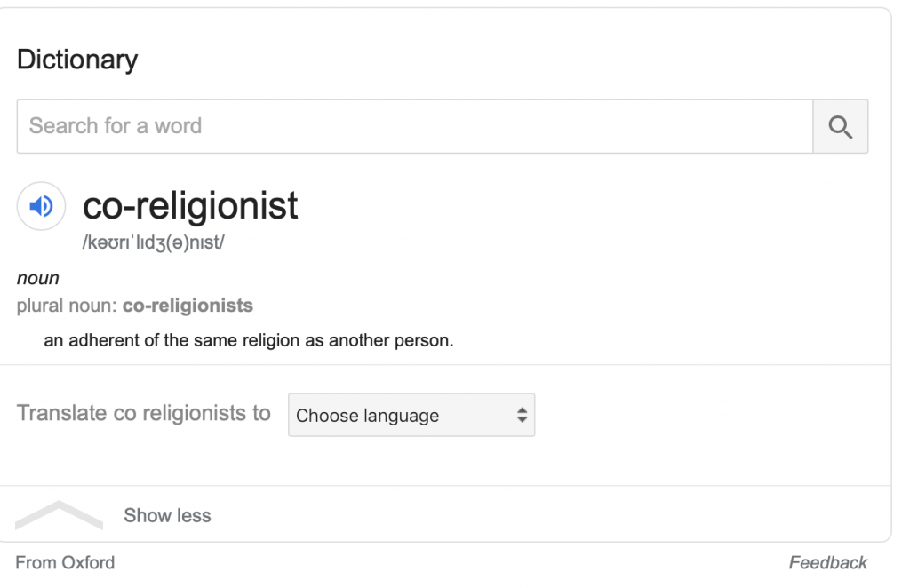Click the magnifying glass search button

tap(840, 126)
